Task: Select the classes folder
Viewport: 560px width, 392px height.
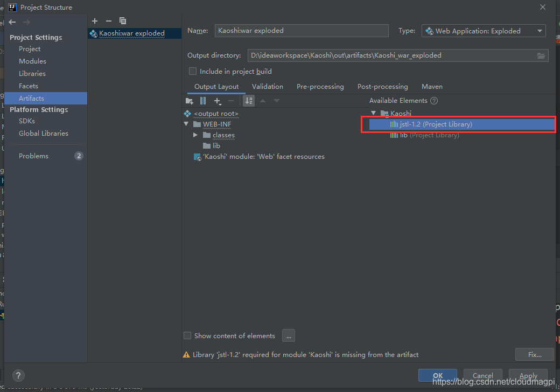Action: [x=223, y=135]
